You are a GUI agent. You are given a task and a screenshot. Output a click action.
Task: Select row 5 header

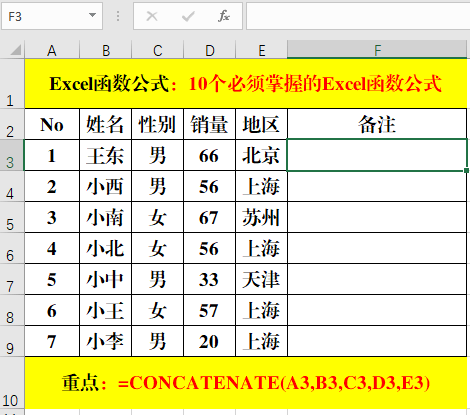12,217
